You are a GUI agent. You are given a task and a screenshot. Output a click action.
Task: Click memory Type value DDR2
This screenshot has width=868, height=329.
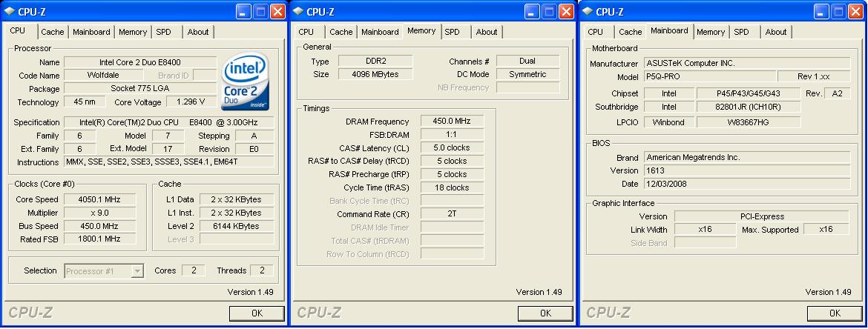tap(375, 61)
